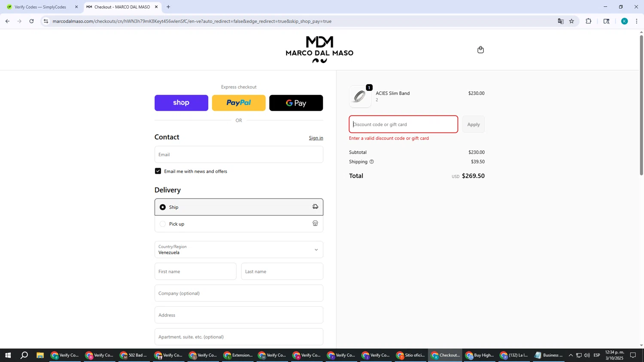
Task: Open Business taskbar notepad window
Action: pos(549,355)
